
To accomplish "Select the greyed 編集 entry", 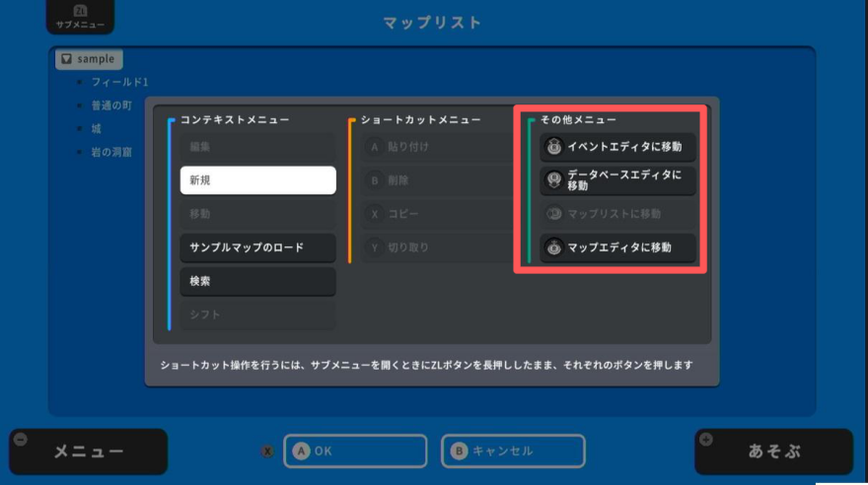I will [258, 147].
